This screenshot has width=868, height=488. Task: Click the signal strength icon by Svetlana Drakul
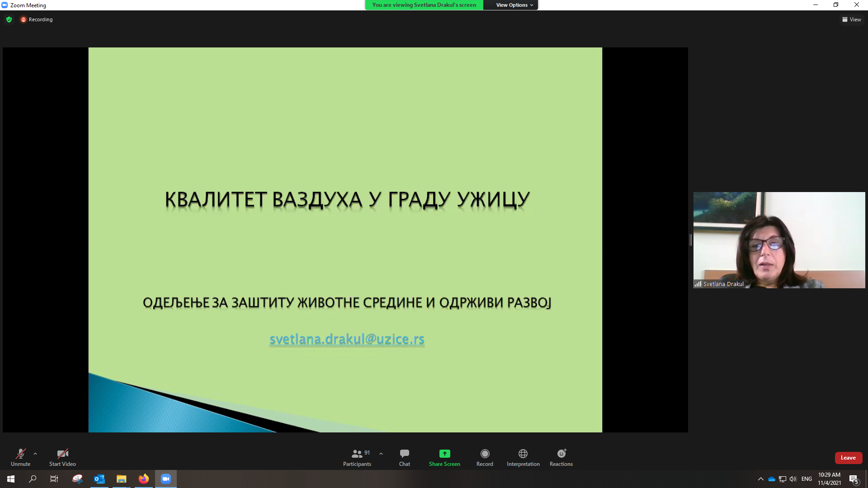(x=698, y=284)
